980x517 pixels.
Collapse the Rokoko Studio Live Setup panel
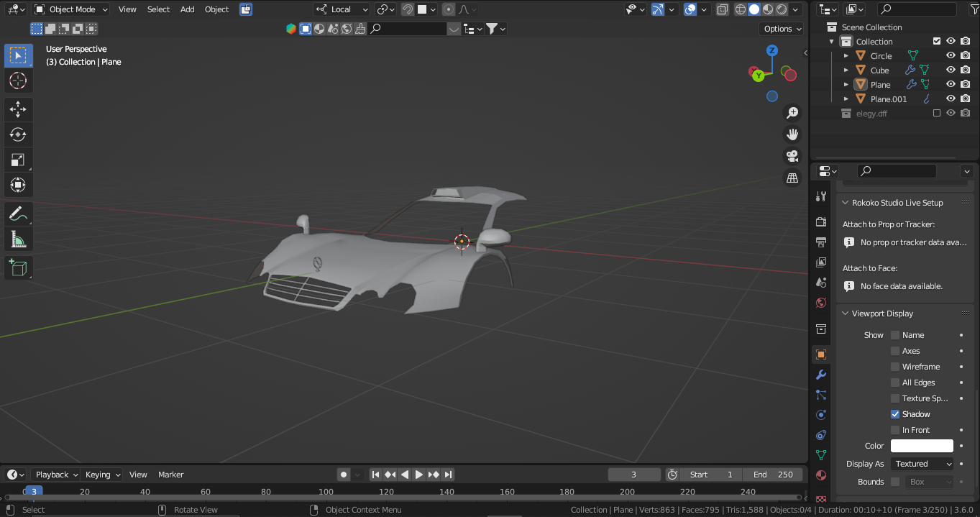[846, 203]
